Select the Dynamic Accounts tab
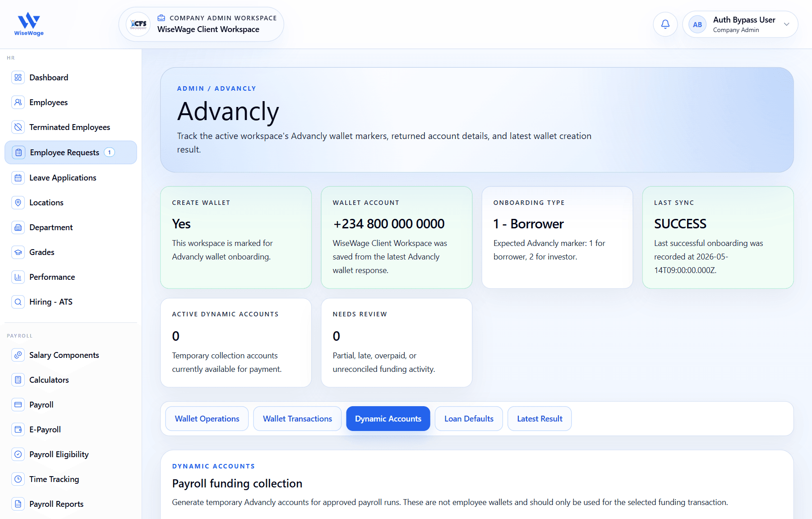 tap(388, 419)
